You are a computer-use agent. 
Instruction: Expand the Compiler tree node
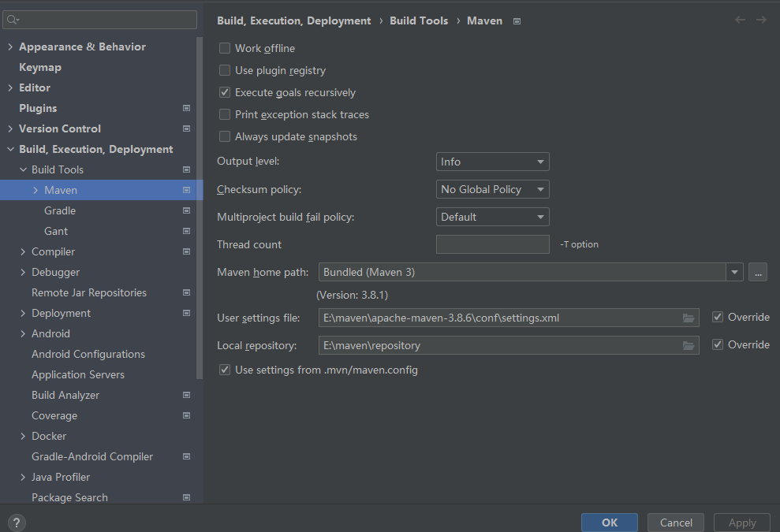point(23,251)
